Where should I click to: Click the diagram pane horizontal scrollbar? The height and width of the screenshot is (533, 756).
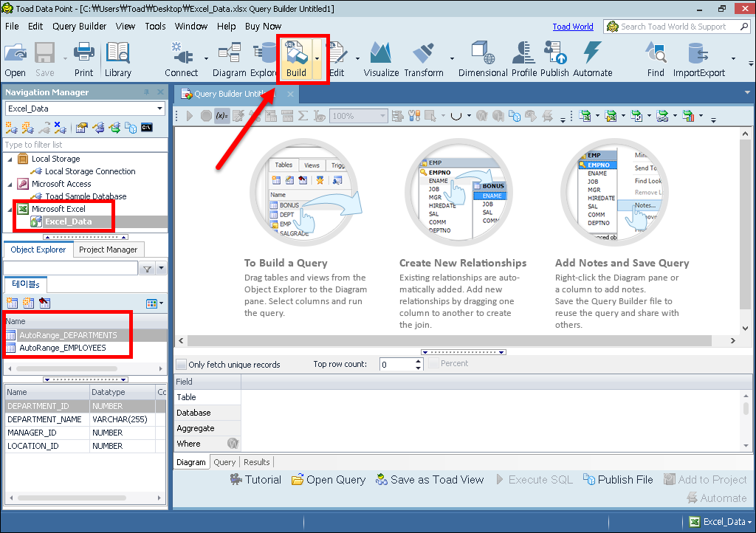point(450,341)
